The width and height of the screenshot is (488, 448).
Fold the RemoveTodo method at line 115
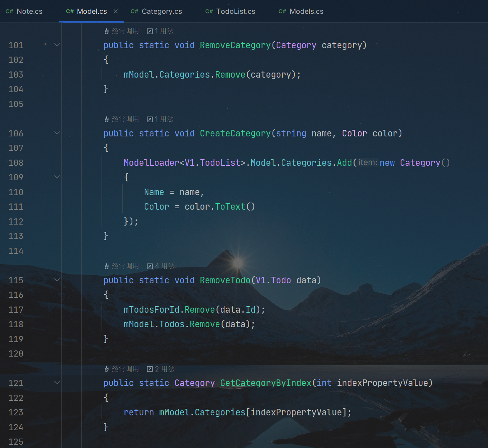coord(57,280)
